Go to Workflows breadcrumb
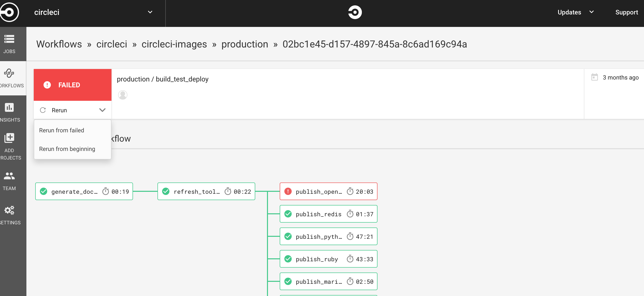 click(x=59, y=44)
